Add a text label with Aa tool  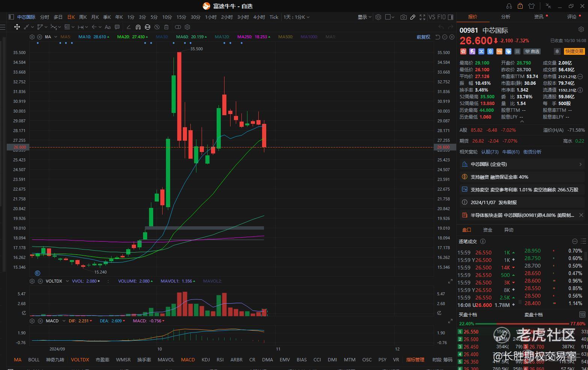pos(108,27)
